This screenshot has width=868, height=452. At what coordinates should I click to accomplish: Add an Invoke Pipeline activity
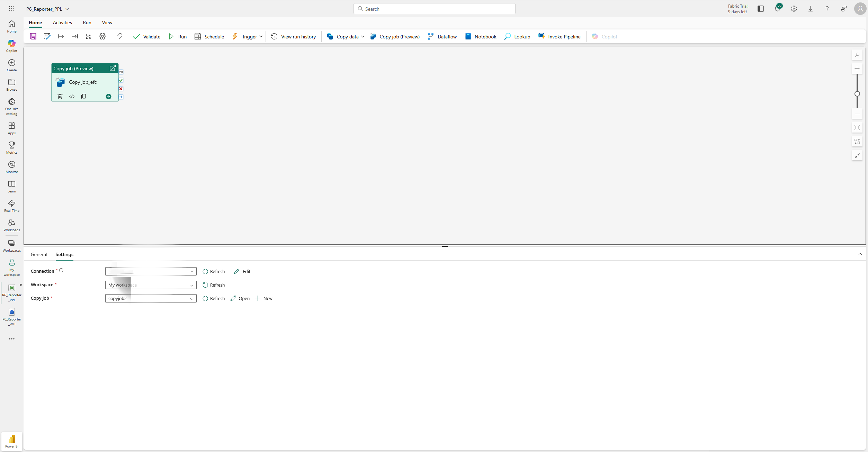click(560, 36)
